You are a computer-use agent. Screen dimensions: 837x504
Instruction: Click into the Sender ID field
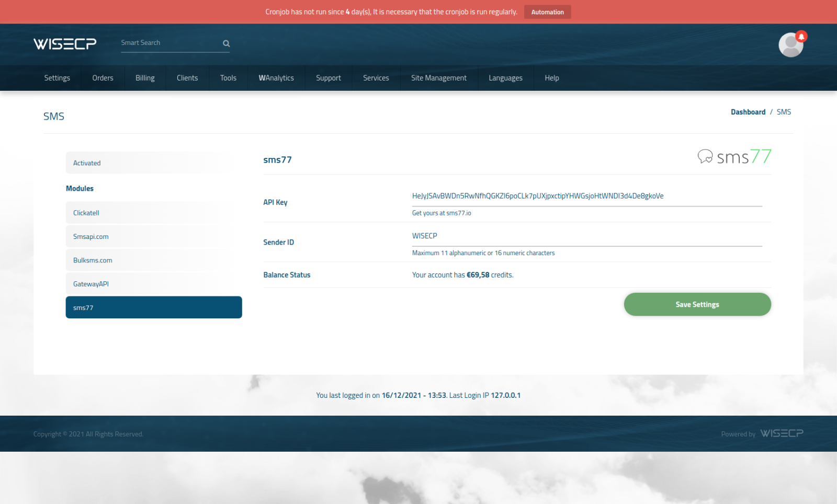pyautogui.click(x=587, y=236)
